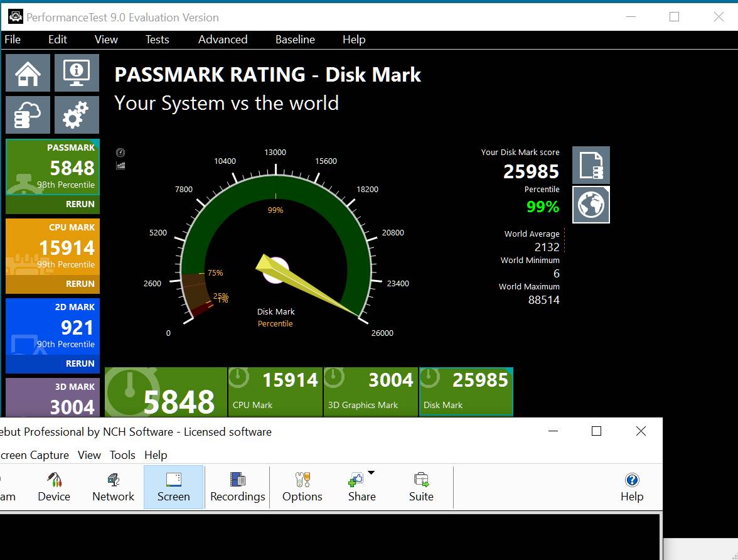Click the cloud database baseline icon
Viewport: 738px width, 560px height.
tap(28, 115)
